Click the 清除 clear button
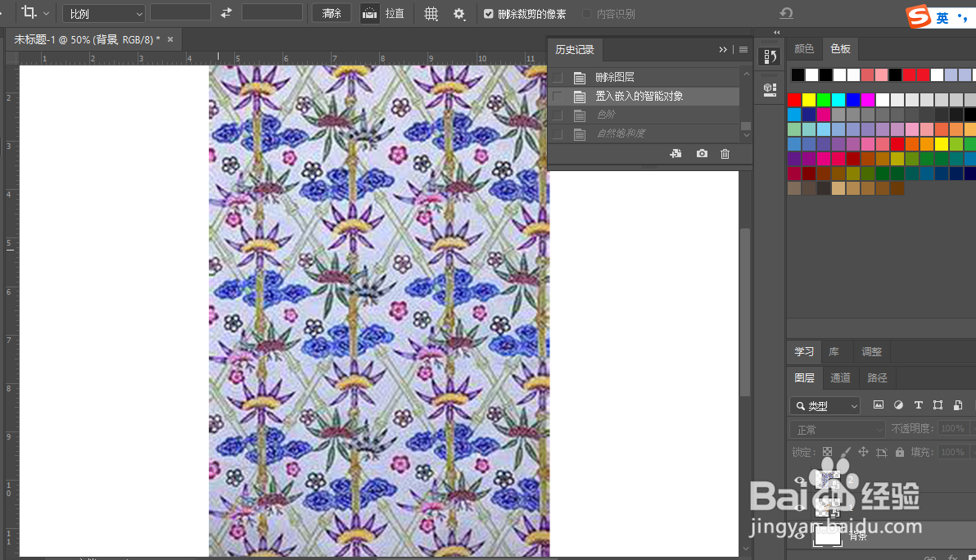 coord(332,13)
